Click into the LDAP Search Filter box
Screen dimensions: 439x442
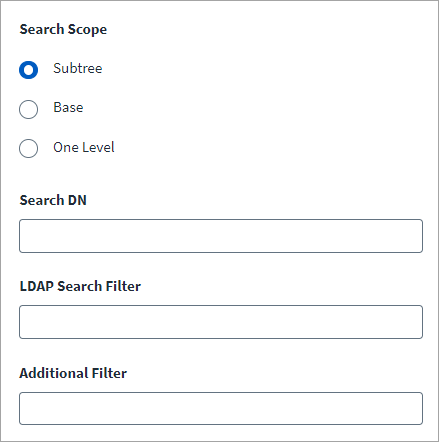(221, 322)
